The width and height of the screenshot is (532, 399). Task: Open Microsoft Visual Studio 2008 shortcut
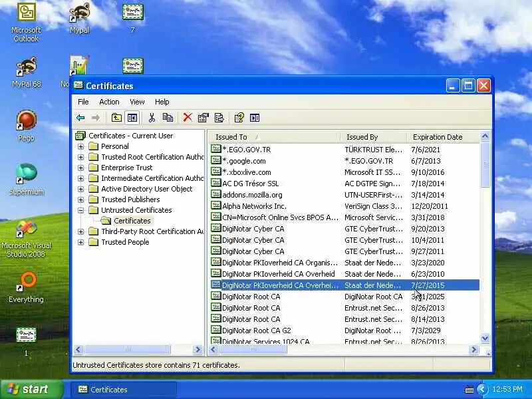click(x=26, y=239)
